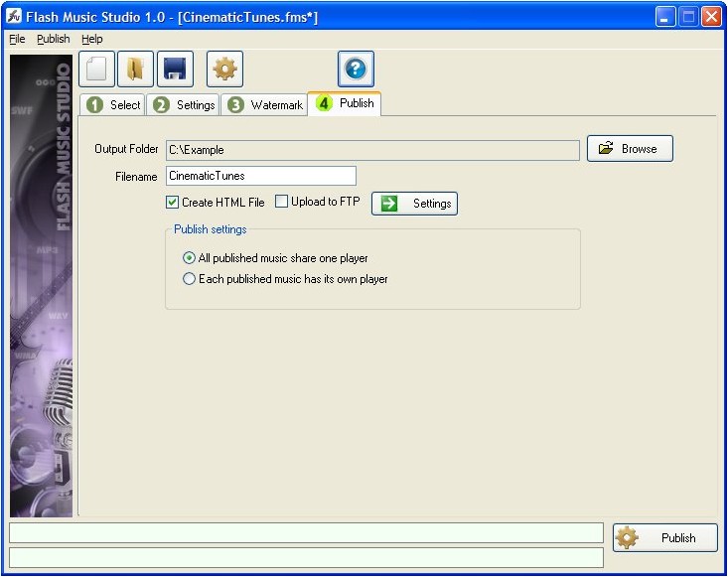Enable Upload to FTP checkbox

281,202
